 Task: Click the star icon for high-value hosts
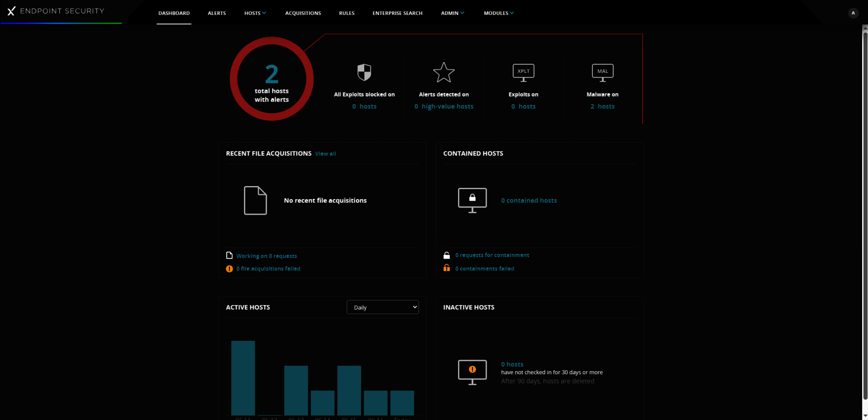pos(444,72)
